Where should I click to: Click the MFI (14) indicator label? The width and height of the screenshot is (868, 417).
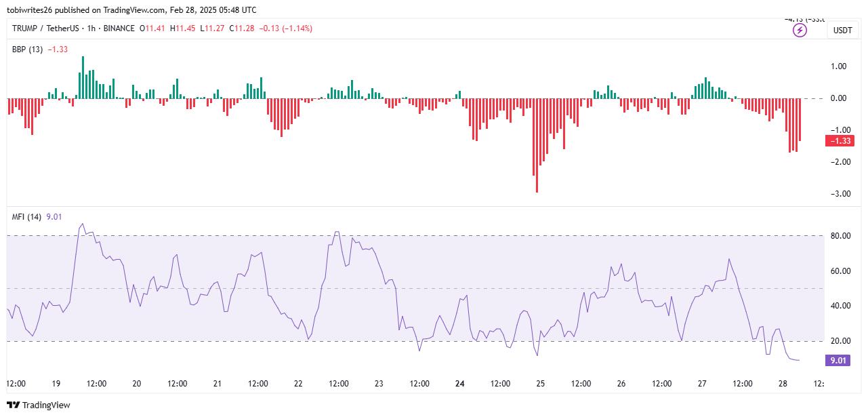coord(26,217)
